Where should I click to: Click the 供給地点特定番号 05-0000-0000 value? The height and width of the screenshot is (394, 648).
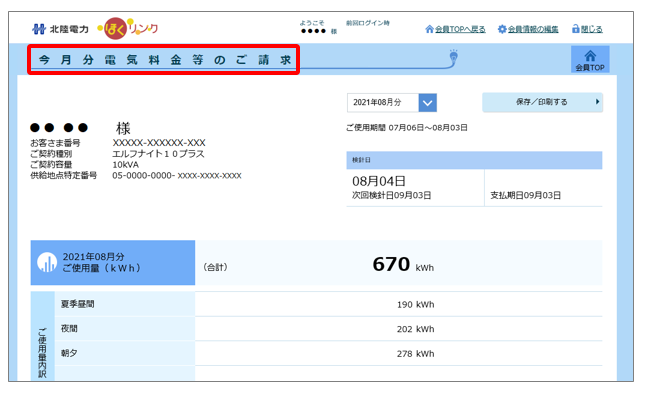(x=177, y=176)
